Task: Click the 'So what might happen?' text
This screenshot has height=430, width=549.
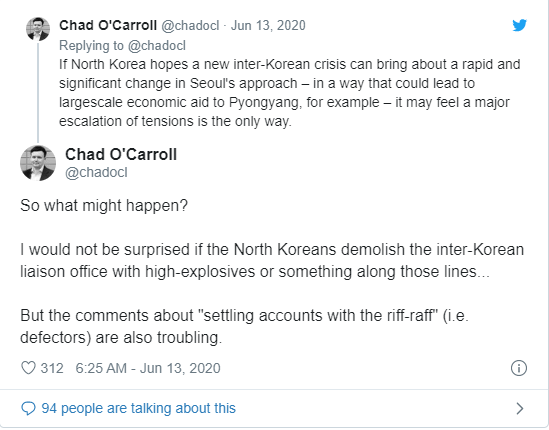Action: [x=104, y=206]
